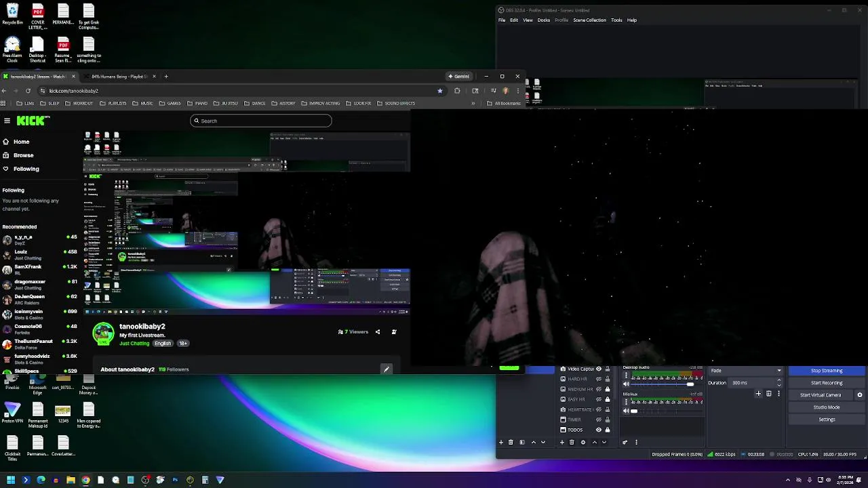The width and height of the screenshot is (868, 488).
Task: Open Gemini in Chrome
Action: coord(459,77)
